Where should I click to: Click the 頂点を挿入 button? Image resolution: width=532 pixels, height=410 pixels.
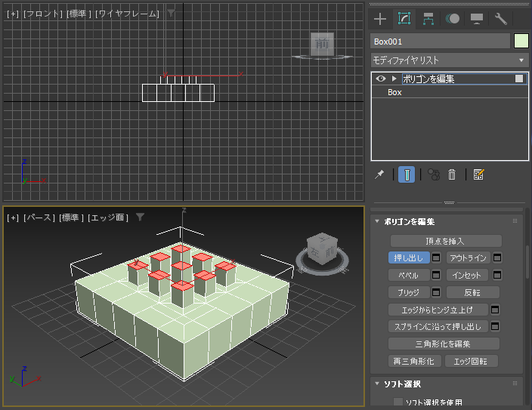tap(446, 241)
